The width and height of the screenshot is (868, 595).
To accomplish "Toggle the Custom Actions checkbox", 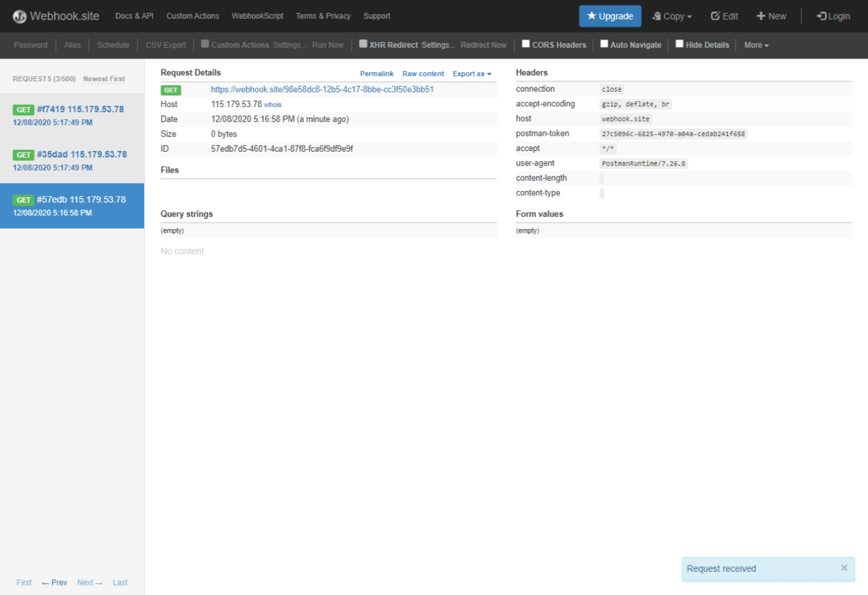I will pos(205,44).
